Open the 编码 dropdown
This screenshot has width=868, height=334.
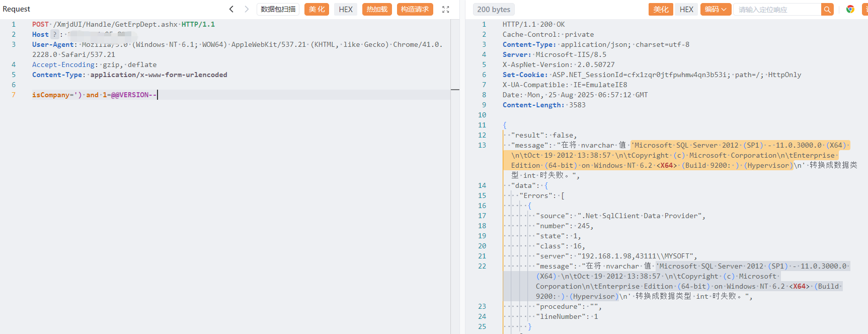[716, 10]
